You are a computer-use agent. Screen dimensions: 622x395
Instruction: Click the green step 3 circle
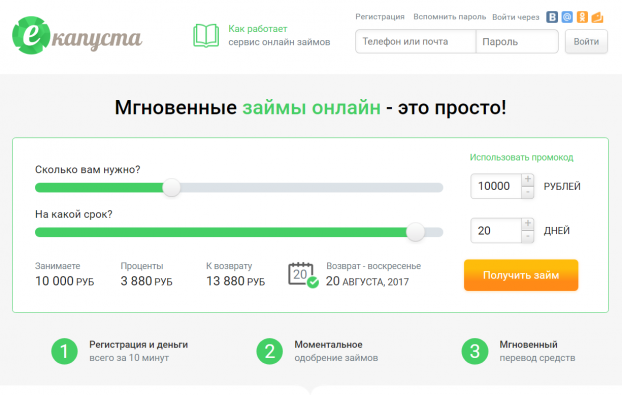(475, 351)
